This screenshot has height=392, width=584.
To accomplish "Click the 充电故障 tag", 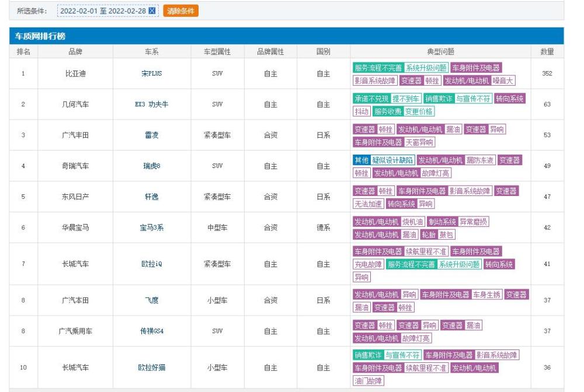I will (369, 264).
